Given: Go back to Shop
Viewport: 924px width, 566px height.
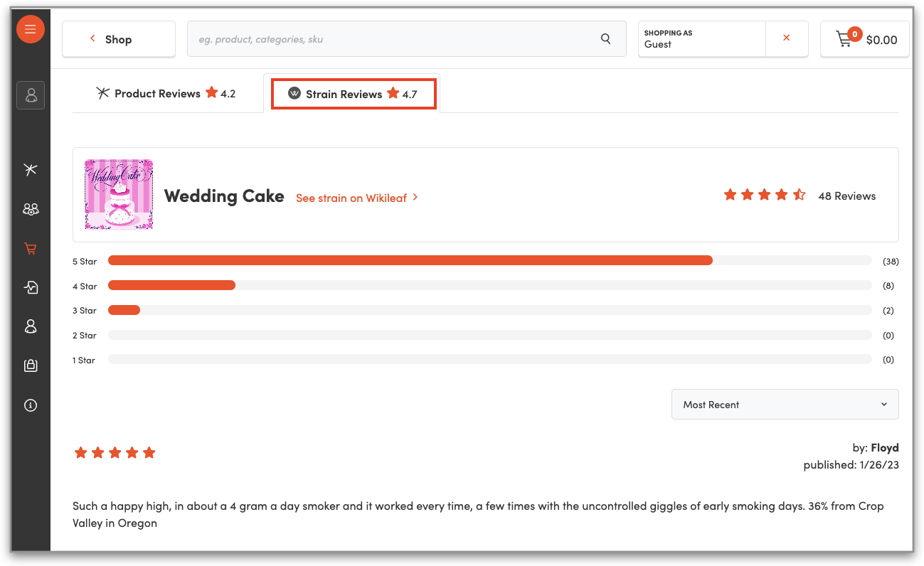Looking at the screenshot, I should [118, 39].
